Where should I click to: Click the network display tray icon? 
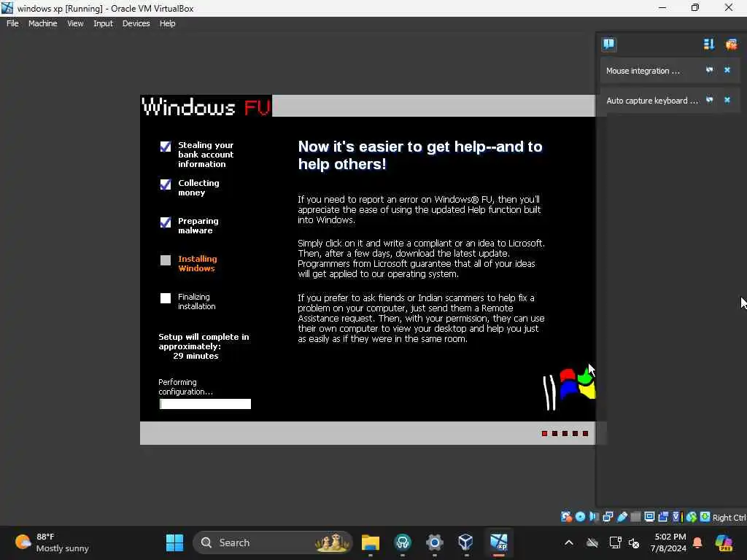tap(615, 542)
